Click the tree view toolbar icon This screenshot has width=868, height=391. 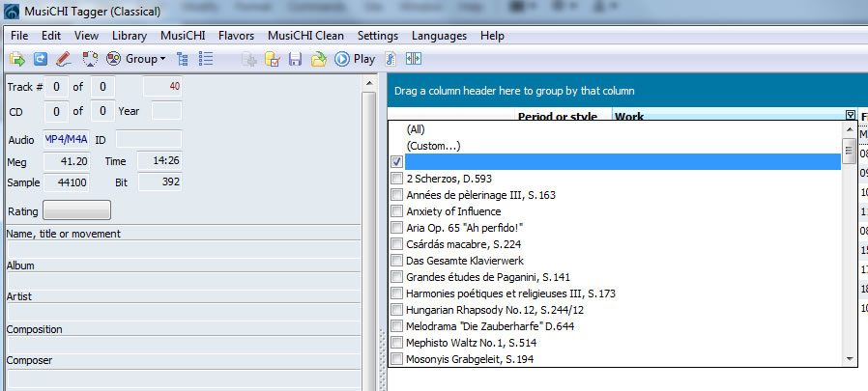[x=182, y=59]
